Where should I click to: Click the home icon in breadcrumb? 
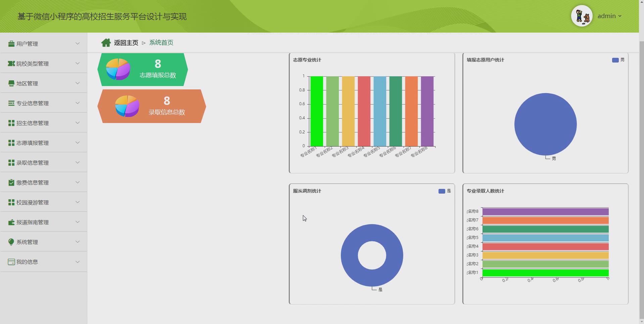106,43
